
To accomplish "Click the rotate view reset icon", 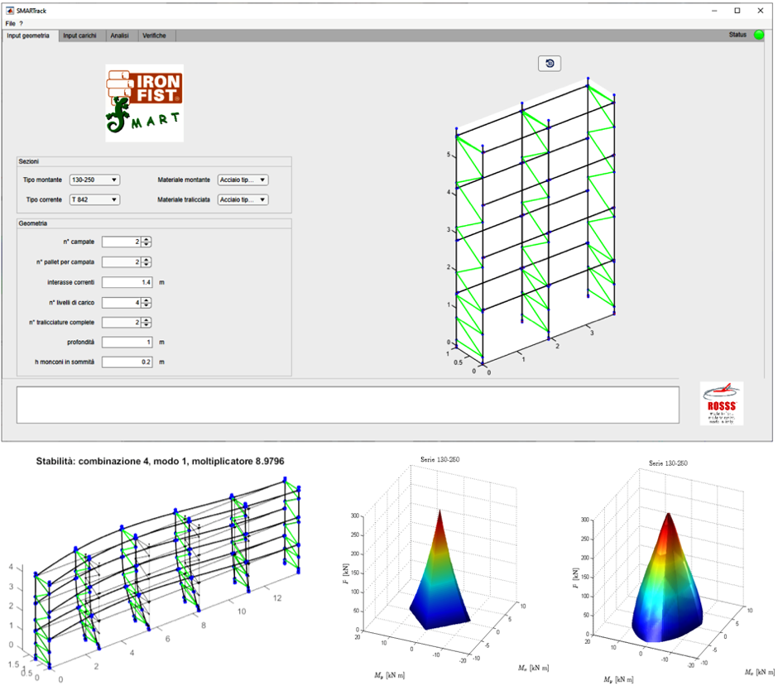I will pos(550,64).
